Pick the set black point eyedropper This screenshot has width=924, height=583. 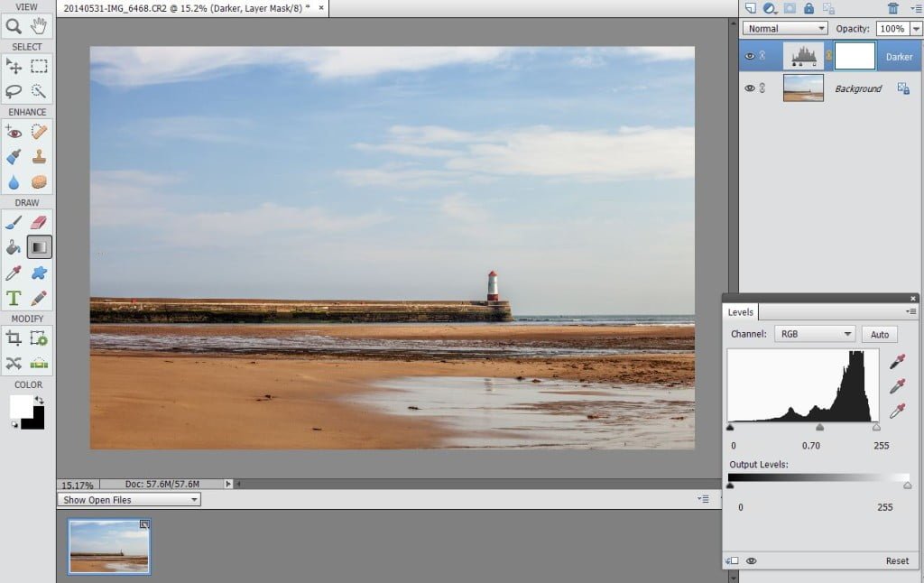point(897,361)
